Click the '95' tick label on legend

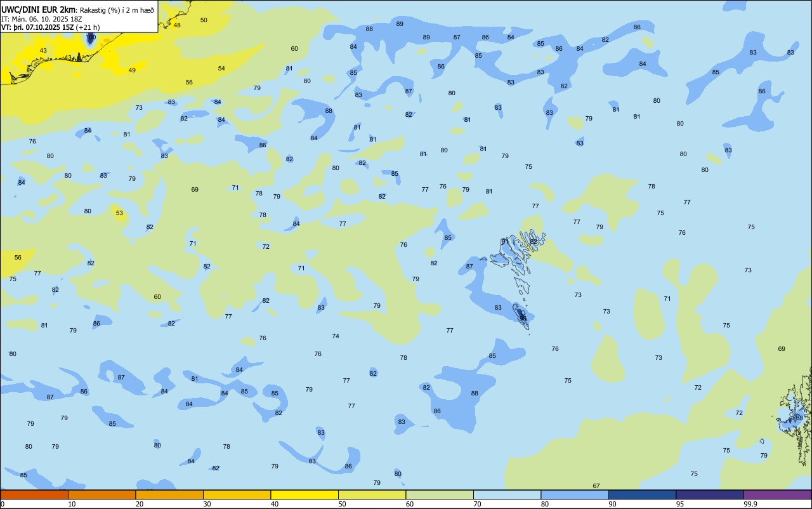point(680,504)
